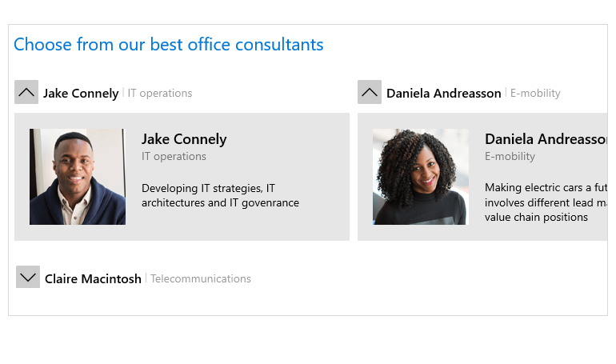Image resolution: width=616 pixels, height=364 pixels.
Task: Collapse the Daniela Andreasson expander
Action: [x=370, y=92]
